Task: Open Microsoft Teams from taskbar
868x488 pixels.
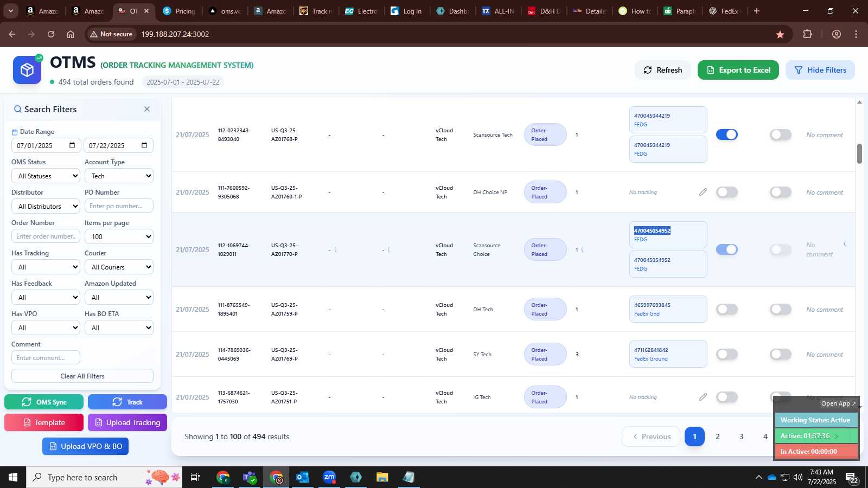Action: [x=250, y=477]
